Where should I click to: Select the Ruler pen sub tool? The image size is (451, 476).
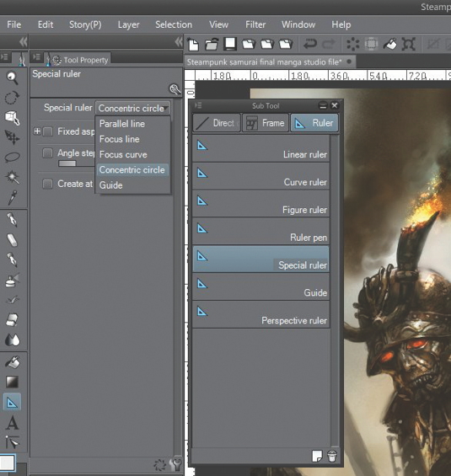[260, 232]
